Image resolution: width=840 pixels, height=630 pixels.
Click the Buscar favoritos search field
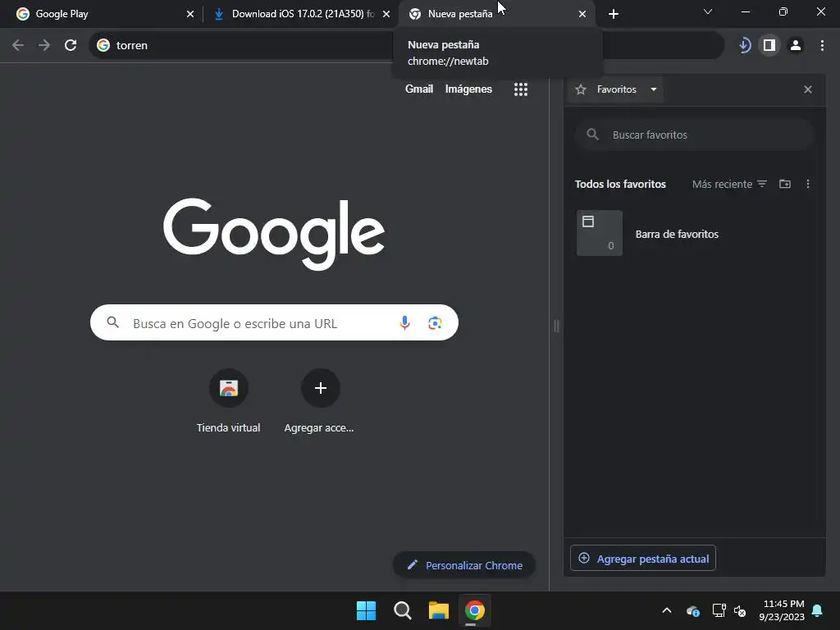(x=694, y=135)
